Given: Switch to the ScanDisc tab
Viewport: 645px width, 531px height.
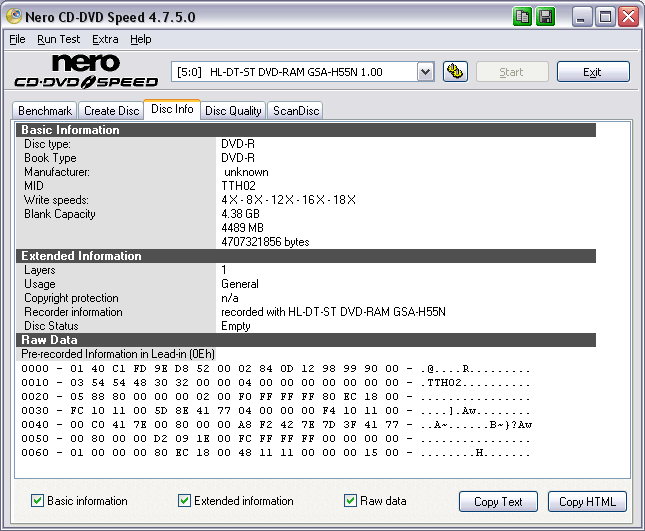Looking at the screenshot, I should [296, 111].
